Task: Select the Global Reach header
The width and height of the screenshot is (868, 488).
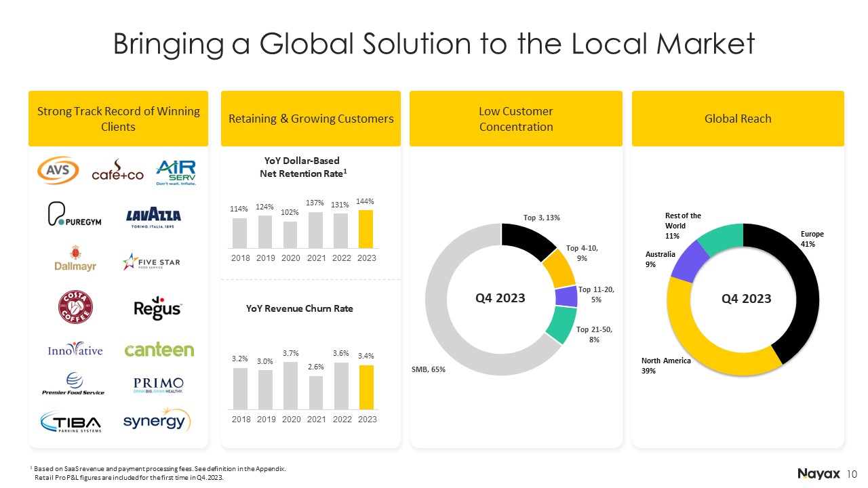Action: coord(738,119)
